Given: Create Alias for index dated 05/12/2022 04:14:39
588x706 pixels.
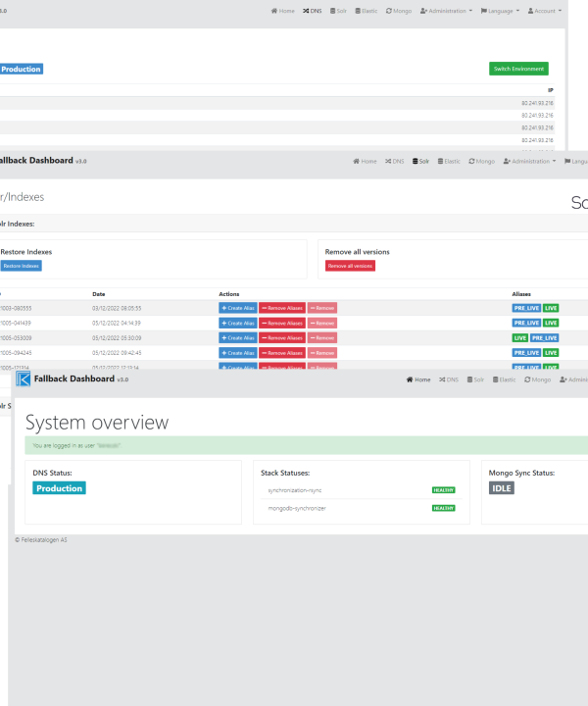Looking at the screenshot, I should pyautogui.click(x=238, y=323).
